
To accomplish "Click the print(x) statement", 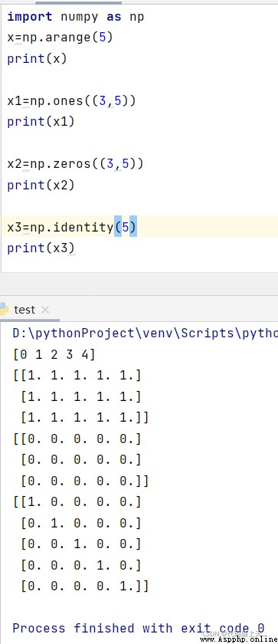I will [37, 59].
